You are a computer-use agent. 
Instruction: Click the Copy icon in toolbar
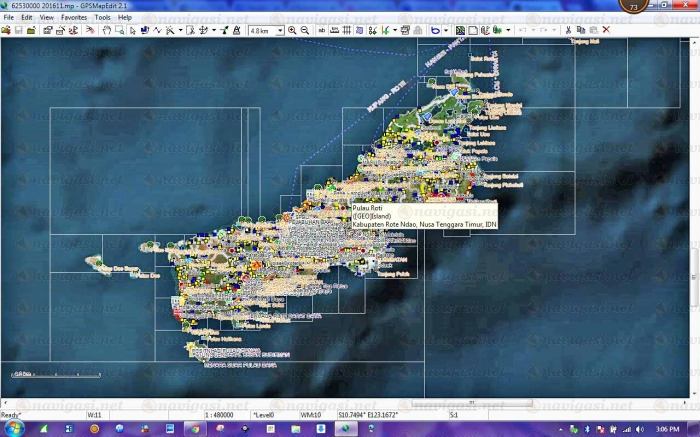pyautogui.click(x=580, y=30)
